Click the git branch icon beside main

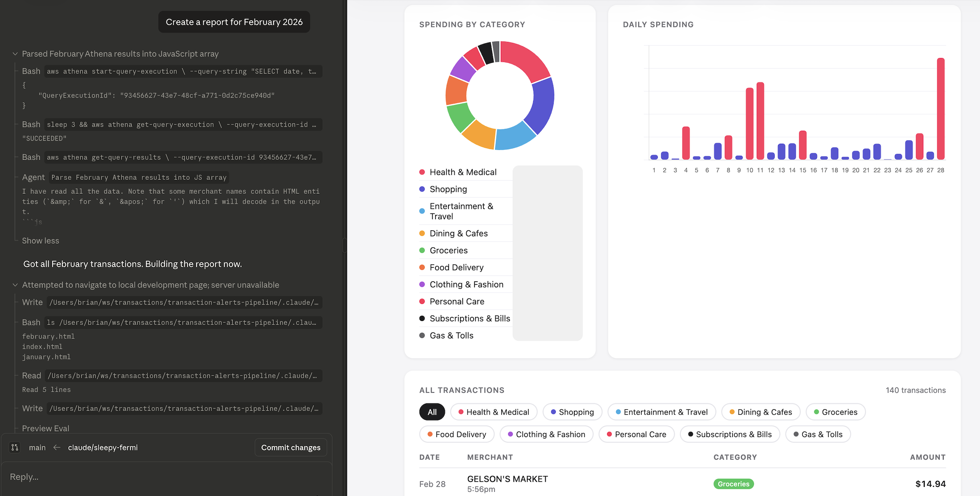click(15, 448)
